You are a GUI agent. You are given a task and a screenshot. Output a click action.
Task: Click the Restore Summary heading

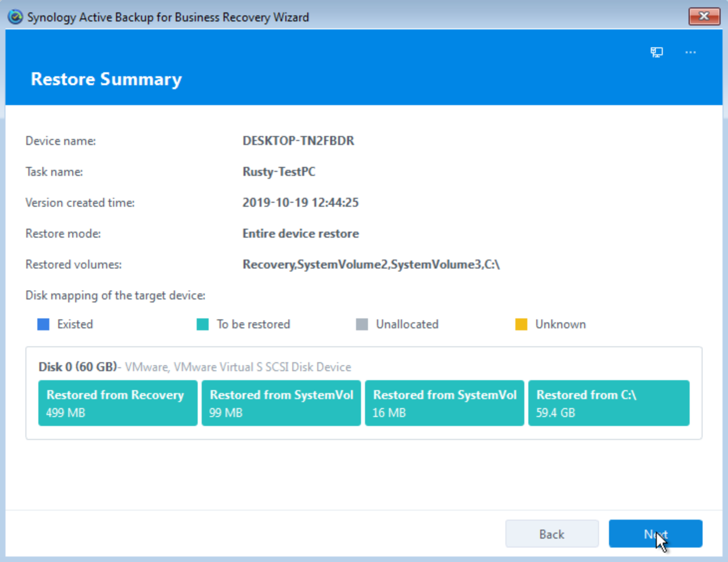pos(106,79)
